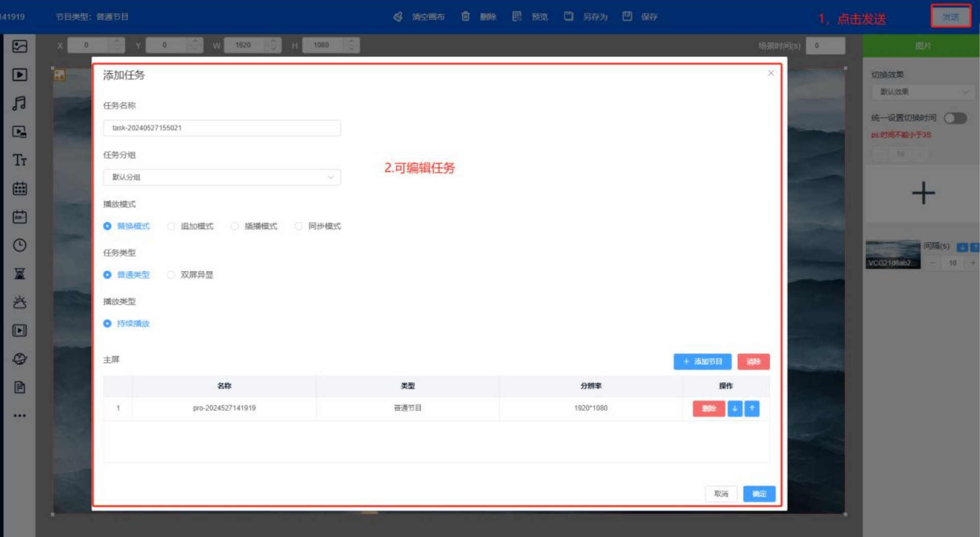Expand the 切换效果 dropdown
The image size is (980, 537).
pyautogui.click(x=923, y=92)
